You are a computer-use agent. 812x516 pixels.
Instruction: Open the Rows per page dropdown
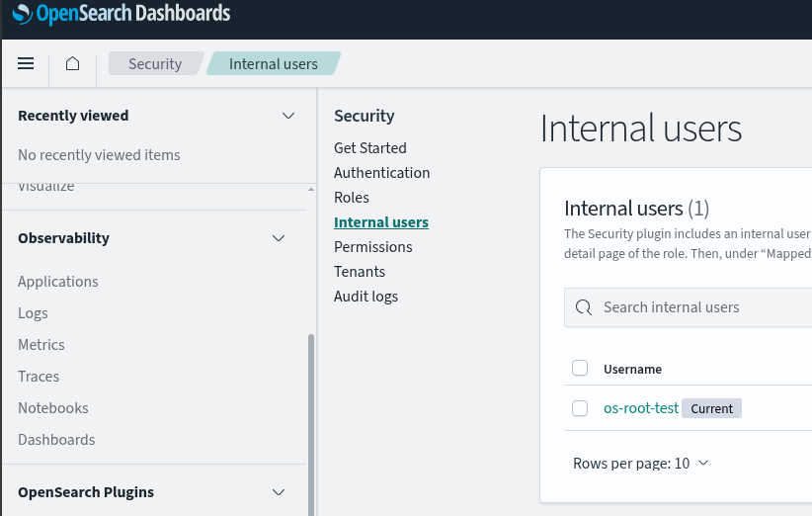(640, 464)
